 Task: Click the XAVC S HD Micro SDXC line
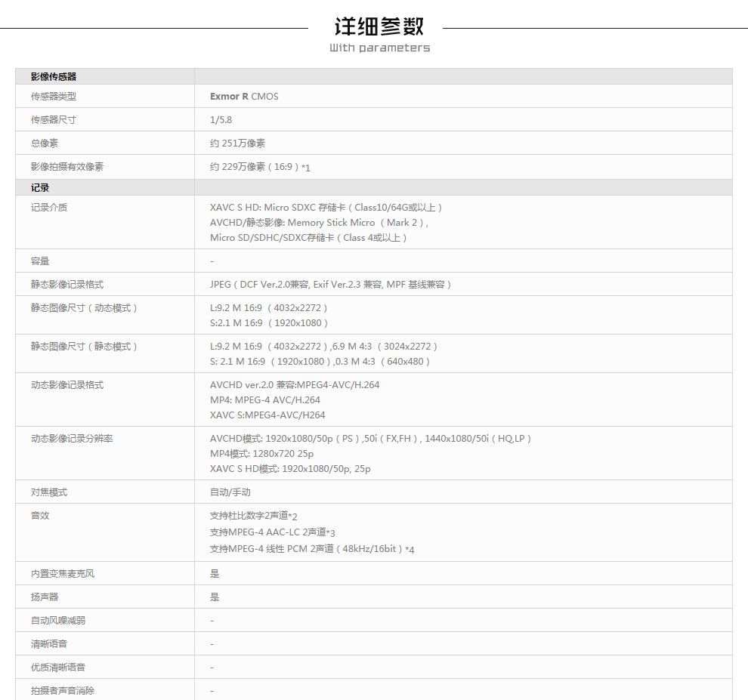point(326,207)
